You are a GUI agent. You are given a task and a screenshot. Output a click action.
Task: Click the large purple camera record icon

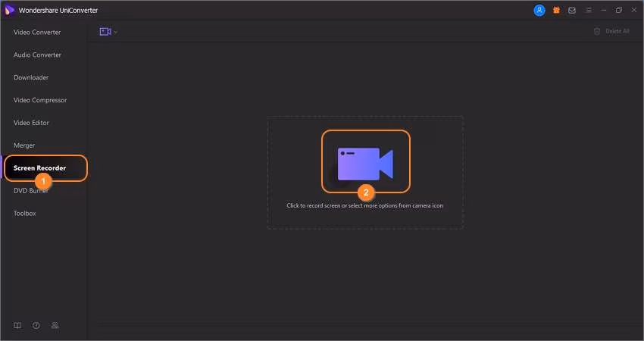point(365,164)
